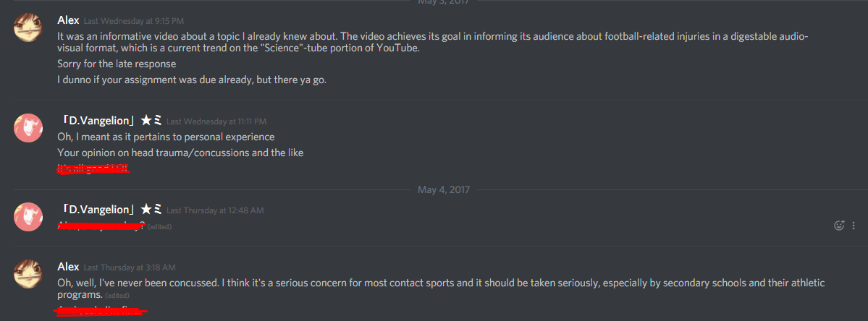This screenshot has height=321, width=868.
Task: Click the Last Wednesday at 9:15 PM timestamp
Action: [x=133, y=21]
